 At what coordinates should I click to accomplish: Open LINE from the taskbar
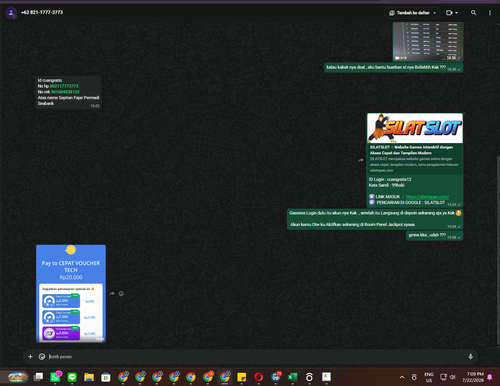(x=72, y=377)
